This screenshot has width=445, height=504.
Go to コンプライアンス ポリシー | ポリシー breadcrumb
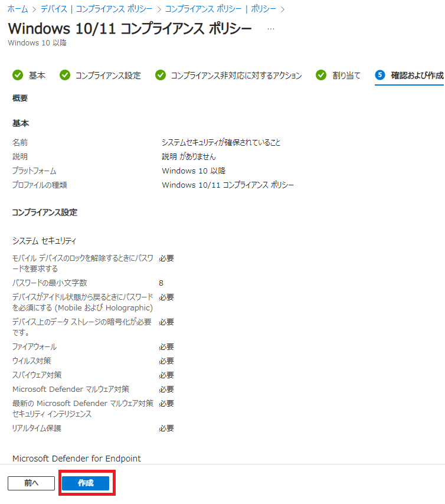[x=221, y=9]
